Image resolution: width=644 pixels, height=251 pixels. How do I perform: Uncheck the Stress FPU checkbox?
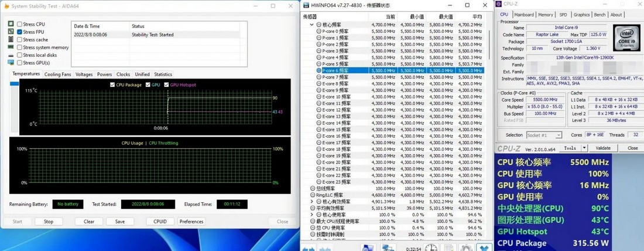[20, 32]
